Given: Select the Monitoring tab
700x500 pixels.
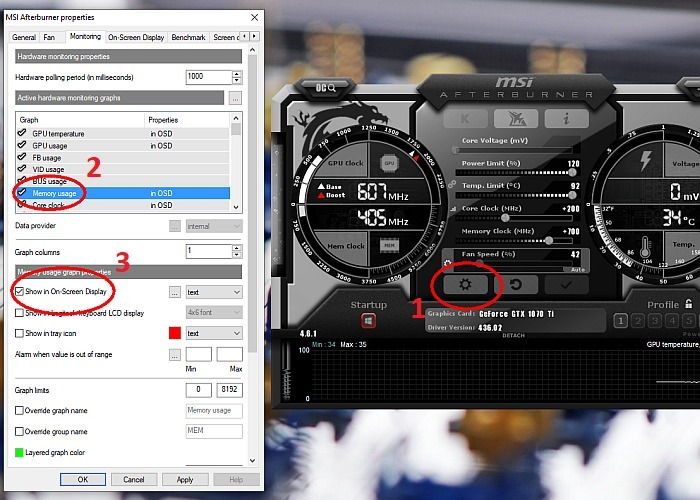Looking at the screenshot, I should coord(85,36).
